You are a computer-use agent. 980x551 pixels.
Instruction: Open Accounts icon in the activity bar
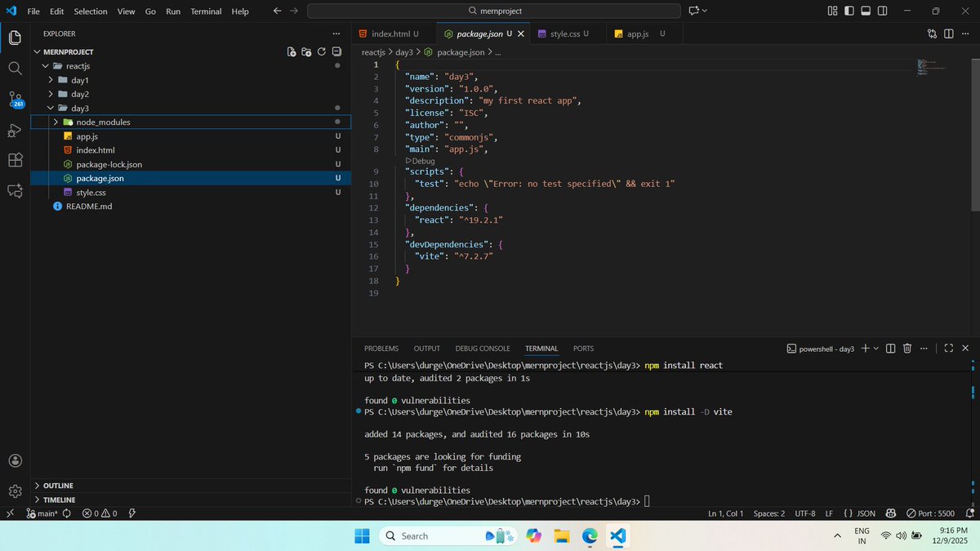point(15,460)
